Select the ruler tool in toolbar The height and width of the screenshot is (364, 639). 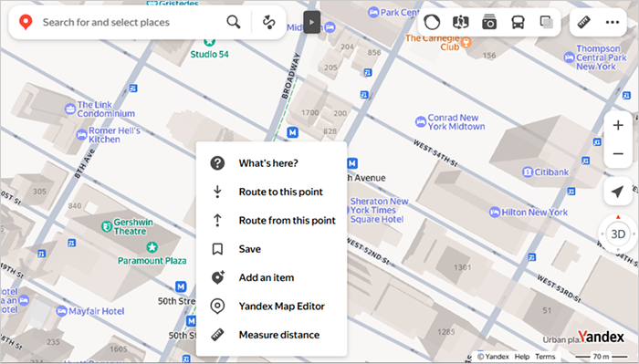[584, 22]
